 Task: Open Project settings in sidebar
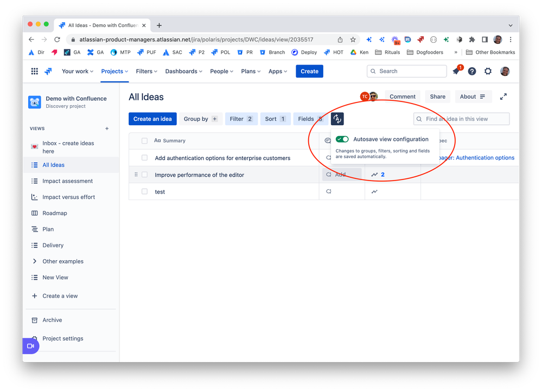pyautogui.click(x=71, y=338)
